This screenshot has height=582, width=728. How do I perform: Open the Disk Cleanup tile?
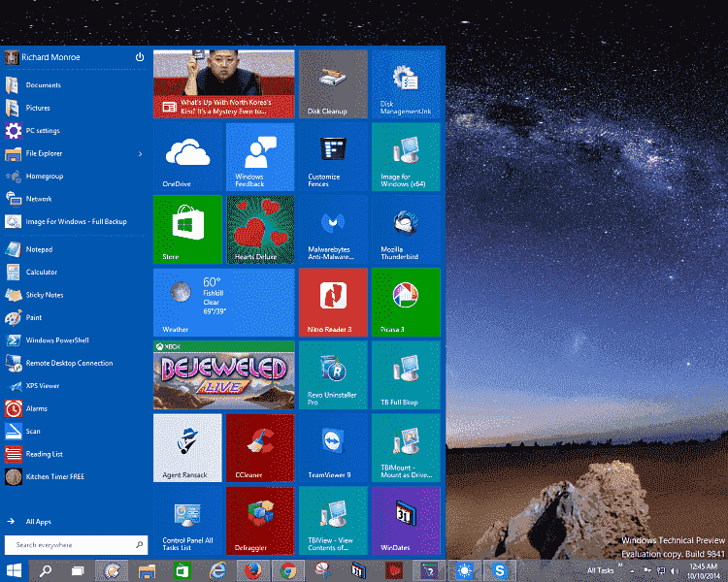[333, 84]
